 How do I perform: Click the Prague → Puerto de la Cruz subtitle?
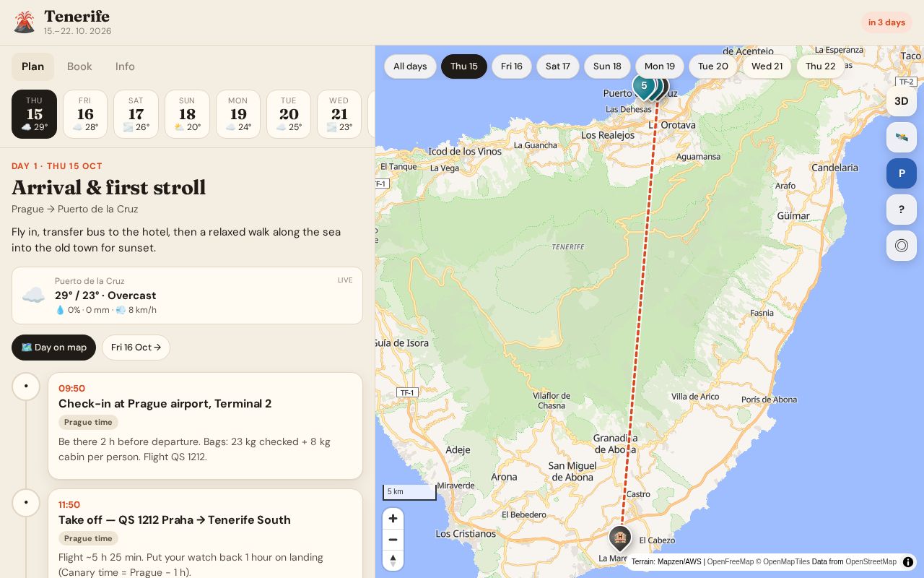[x=75, y=210]
